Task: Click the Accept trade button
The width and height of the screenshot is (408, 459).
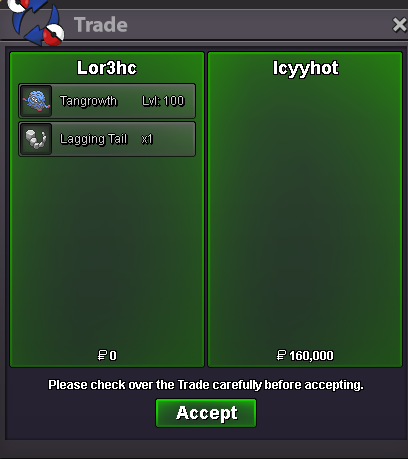Action: [x=206, y=413]
